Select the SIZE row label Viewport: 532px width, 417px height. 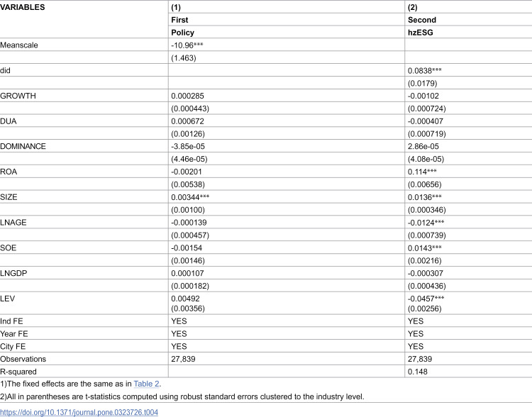coord(8,197)
